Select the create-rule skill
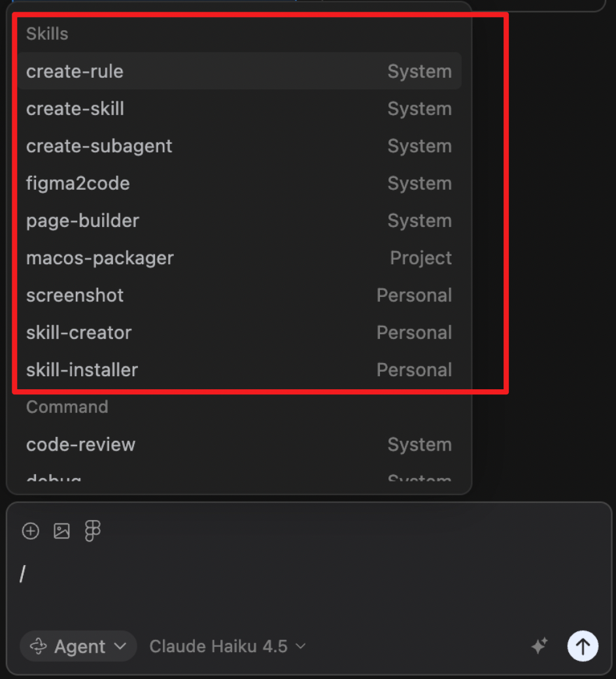The image size is (616, 679). pyautogui.click(x=239, y=71)
